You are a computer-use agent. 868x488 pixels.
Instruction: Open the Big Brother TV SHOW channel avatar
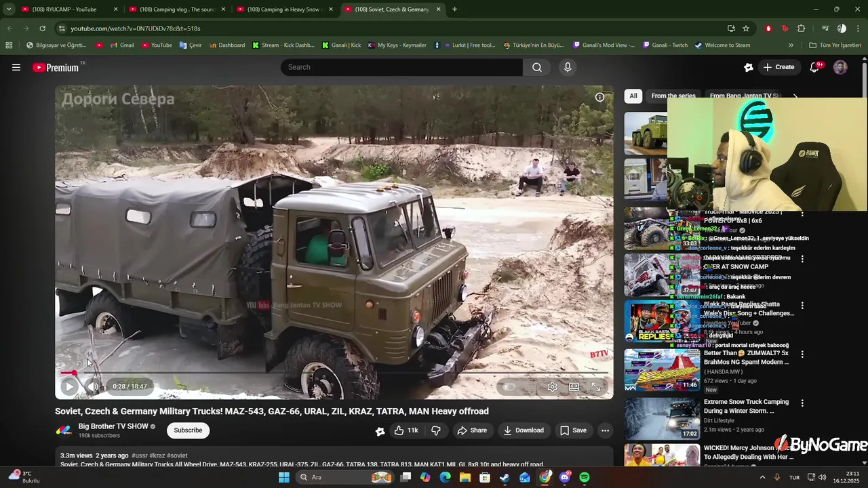(x=64, y=430)
